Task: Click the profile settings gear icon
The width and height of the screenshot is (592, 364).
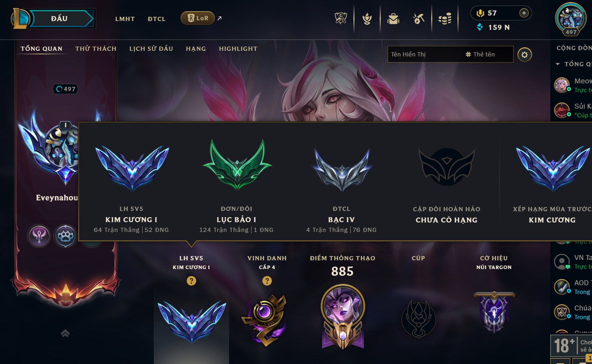Action: (524, 55)
